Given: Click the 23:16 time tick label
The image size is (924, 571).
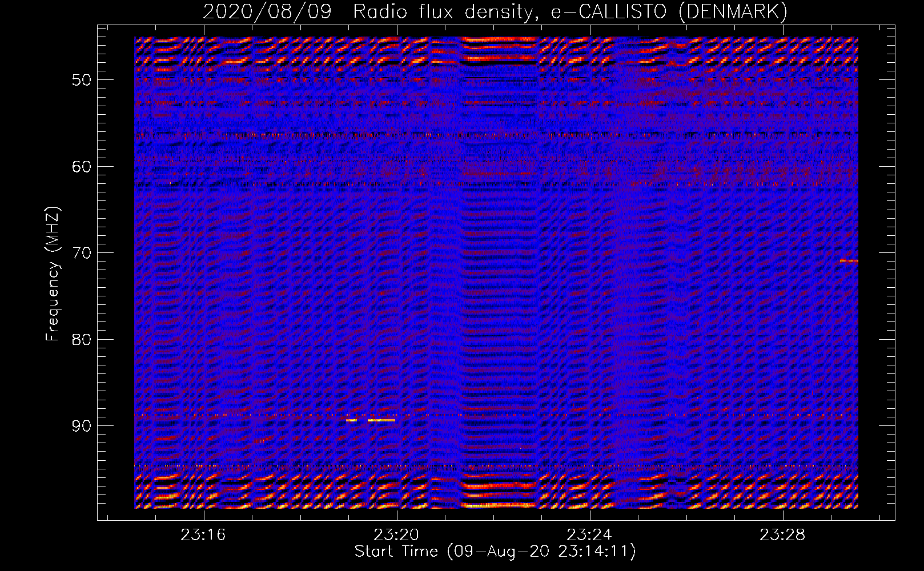Looking at the screenshot, I should tap(203, 535).
